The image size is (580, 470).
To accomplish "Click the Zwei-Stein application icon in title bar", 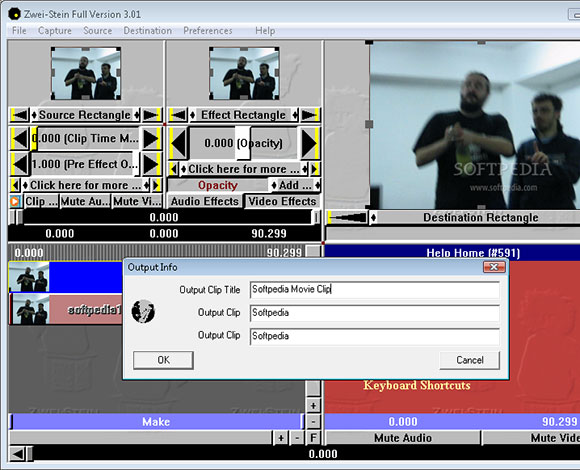I will pos(14,14).
